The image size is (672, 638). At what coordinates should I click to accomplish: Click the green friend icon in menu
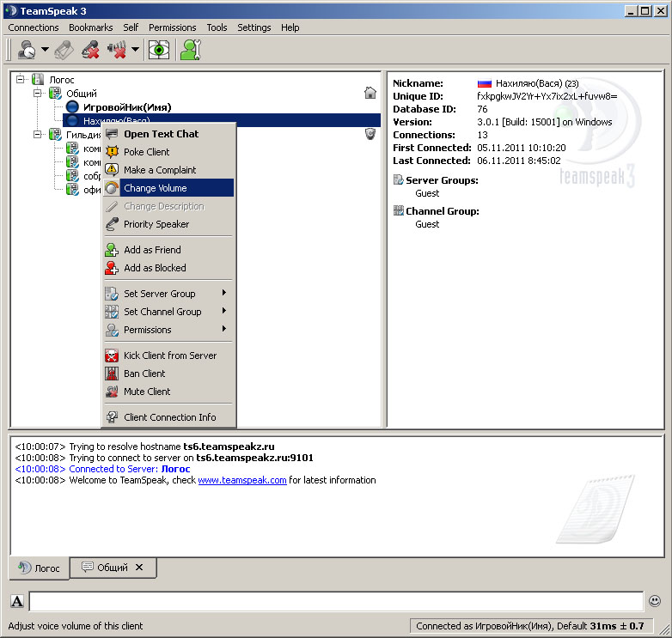coord(112,250)
